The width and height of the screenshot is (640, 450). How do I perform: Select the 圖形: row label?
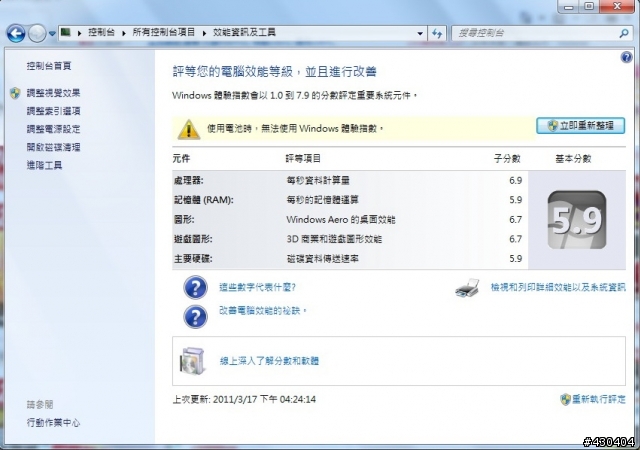(x=184, y=219)
